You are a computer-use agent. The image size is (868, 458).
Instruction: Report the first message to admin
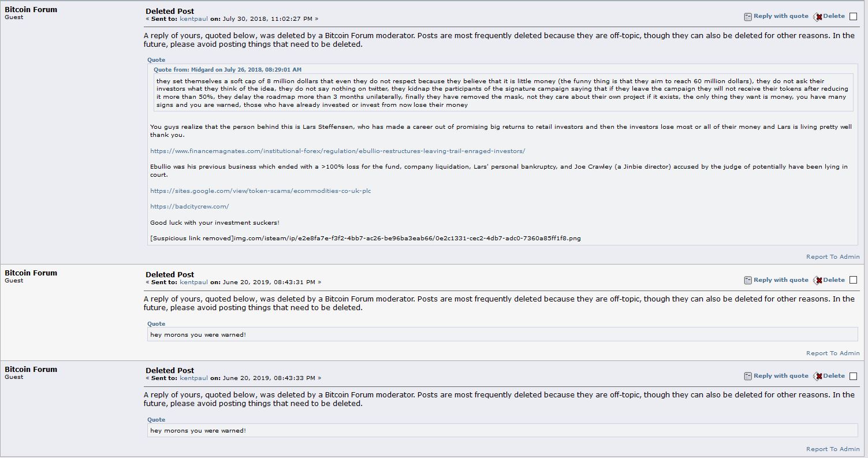833,257
